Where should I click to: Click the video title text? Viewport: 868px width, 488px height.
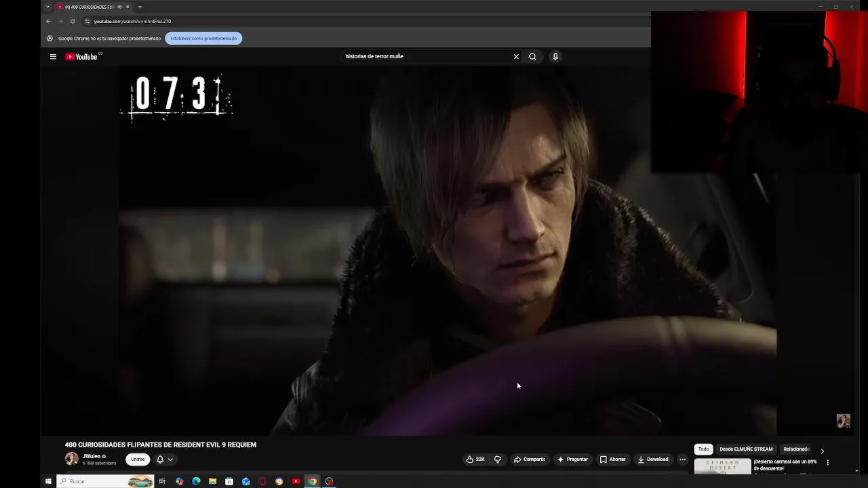click(161, 445)
